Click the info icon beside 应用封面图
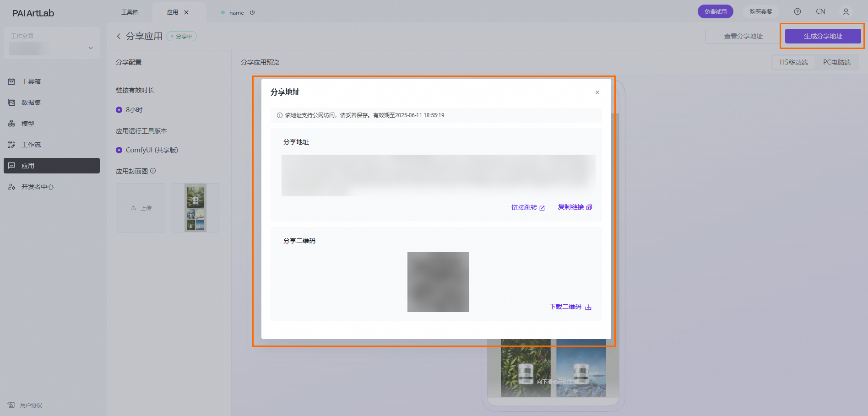 [x=153, y=171]
